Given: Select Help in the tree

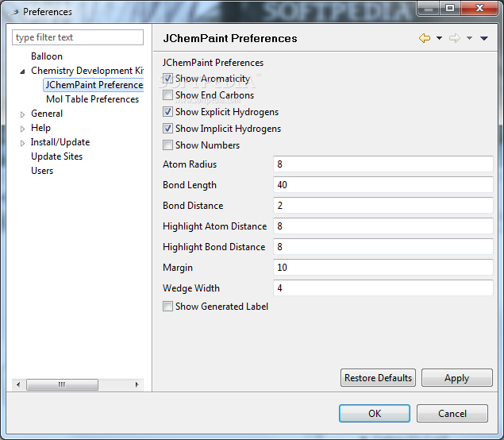Looking at the screenshot, I should pyautogui.click(x=40, y=128).
